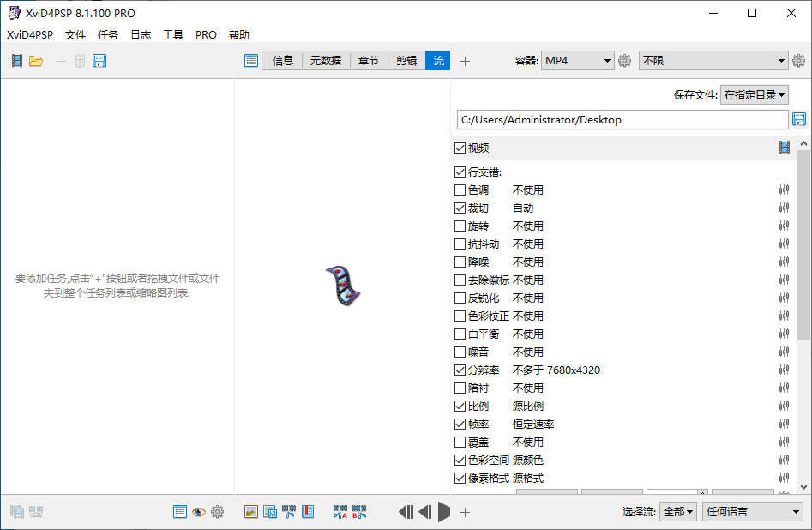Switch to the 章节 tab

click(x=368, y=61)
